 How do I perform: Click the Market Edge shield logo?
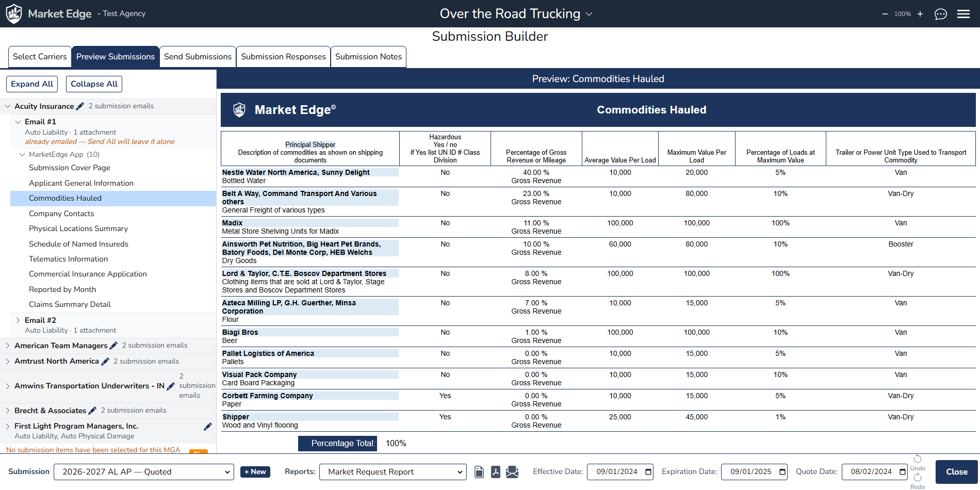tap(14, 13)
